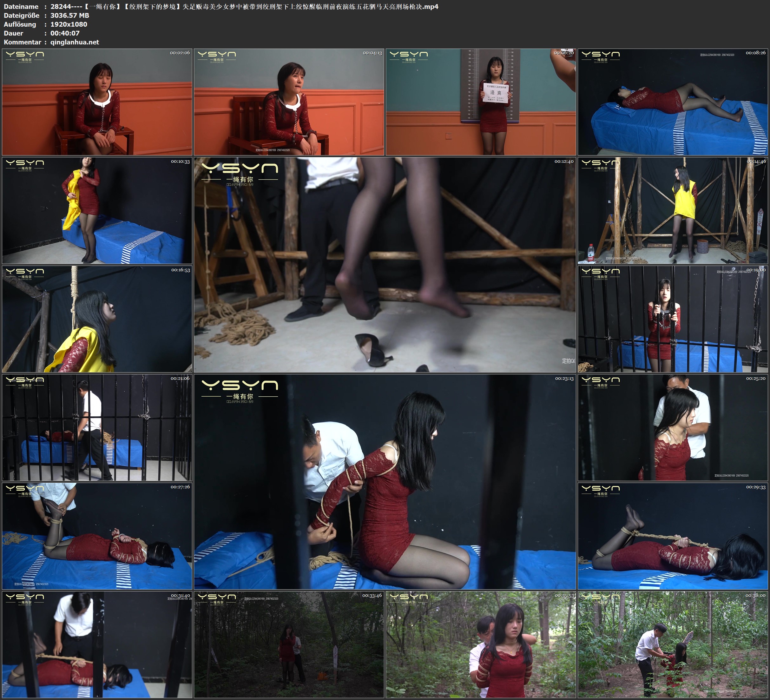
Task: Select the large frame at 00:12:40
Action: pos(385,264)
